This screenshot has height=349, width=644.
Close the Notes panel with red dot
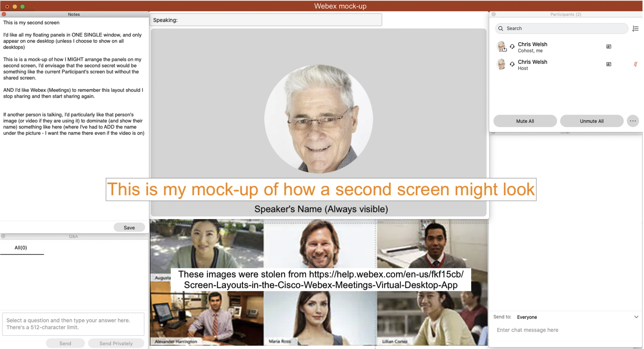click(4, 14)
